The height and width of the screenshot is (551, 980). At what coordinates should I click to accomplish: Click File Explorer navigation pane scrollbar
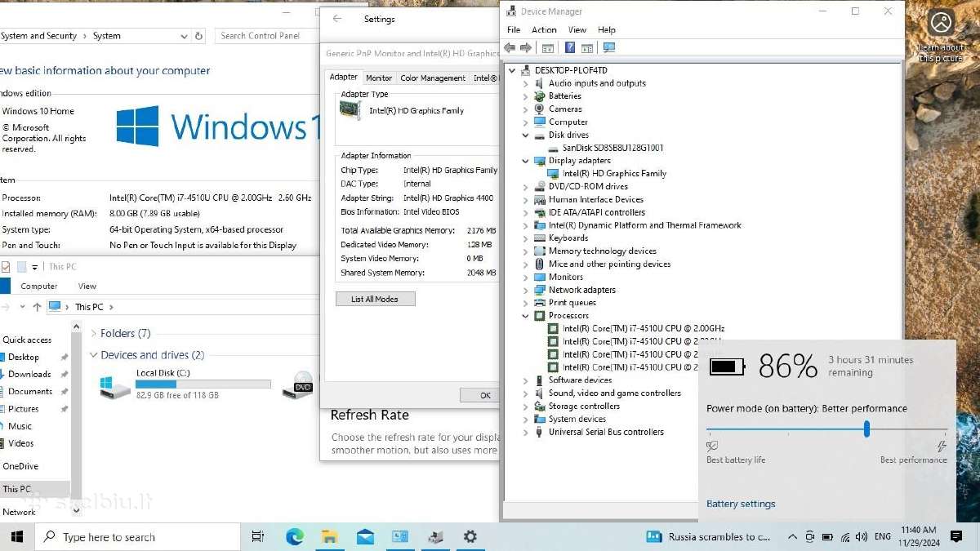pos(77,416)
